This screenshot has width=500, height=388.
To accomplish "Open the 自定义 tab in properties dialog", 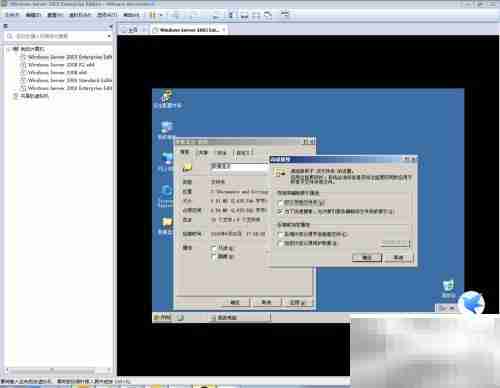I will (x=243, y=153).
